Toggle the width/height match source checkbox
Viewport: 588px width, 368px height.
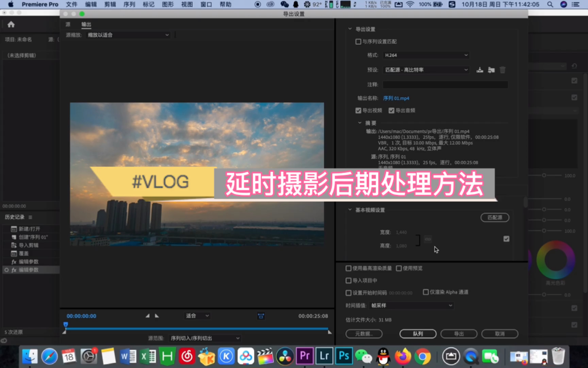[x=506, y=239]
